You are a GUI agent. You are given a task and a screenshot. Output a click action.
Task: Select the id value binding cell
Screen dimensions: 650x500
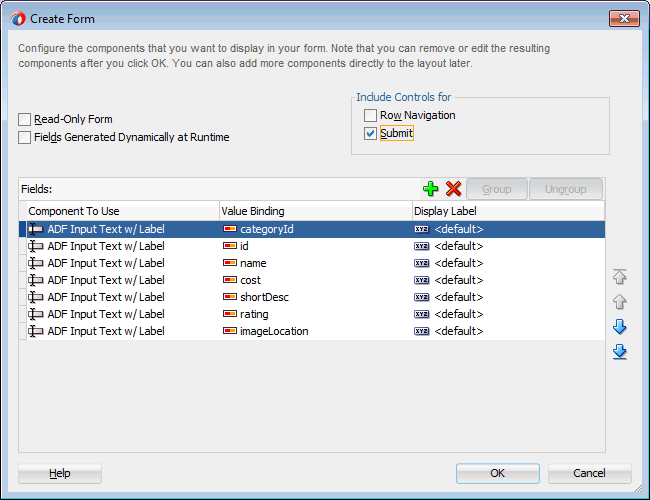pos(316,246)
